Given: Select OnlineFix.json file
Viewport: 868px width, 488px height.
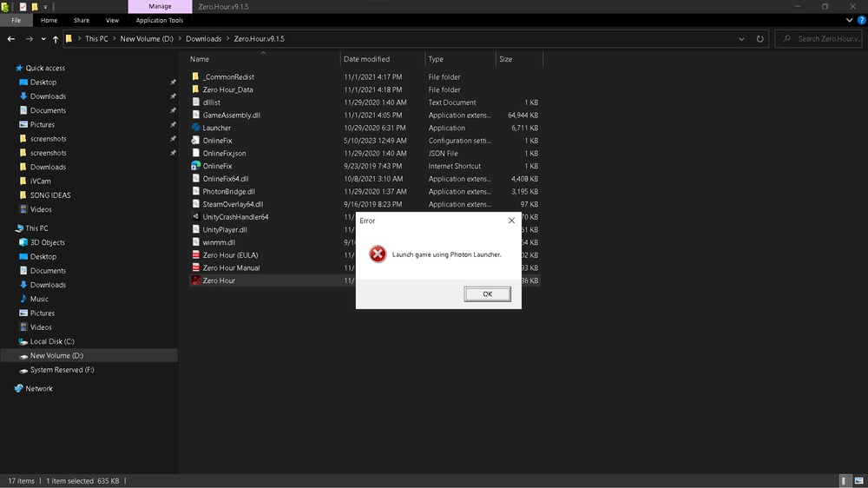Looking at the screenshot, I should [x=224, y=154].
